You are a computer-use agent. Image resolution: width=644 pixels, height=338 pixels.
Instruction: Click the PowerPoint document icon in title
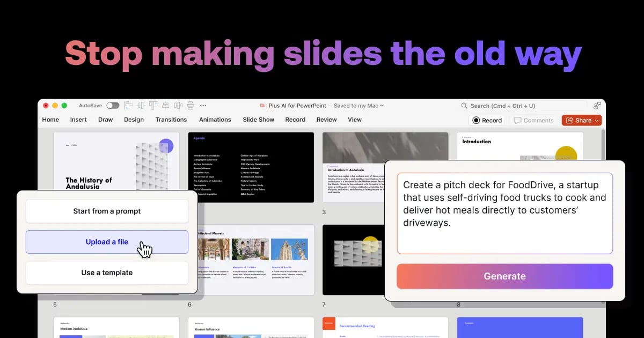262,106
